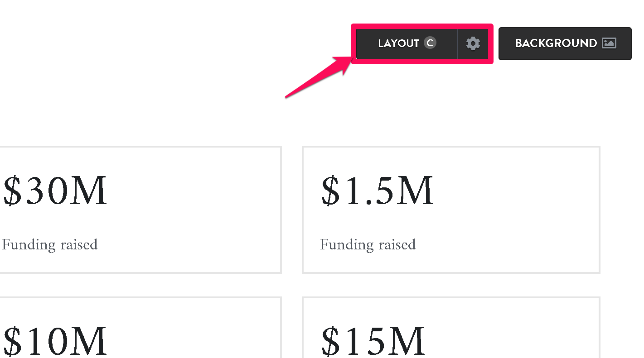The height and width of the screenshot is (358, 644).
Task: Open the LAYOUT options button
Action: tap(407, 43)
